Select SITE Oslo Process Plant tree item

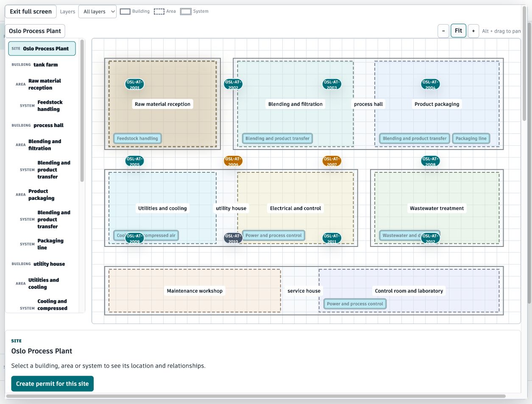coord(42,49)
